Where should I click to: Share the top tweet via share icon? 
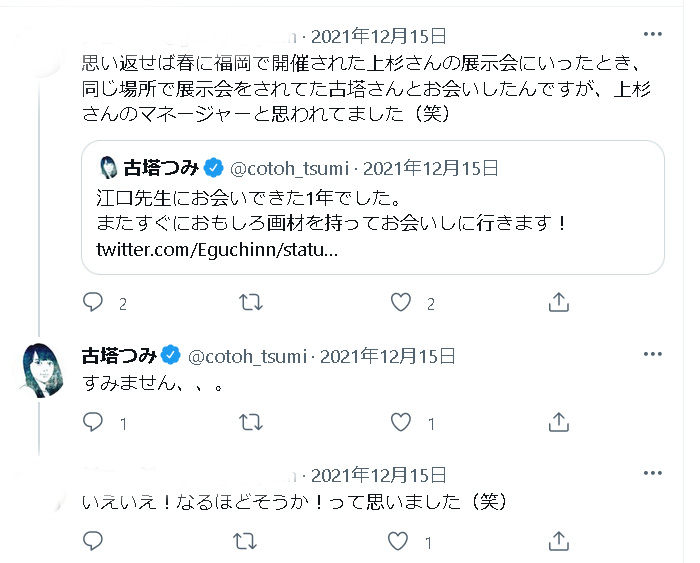pyautogui.click(x=559, y=301)
